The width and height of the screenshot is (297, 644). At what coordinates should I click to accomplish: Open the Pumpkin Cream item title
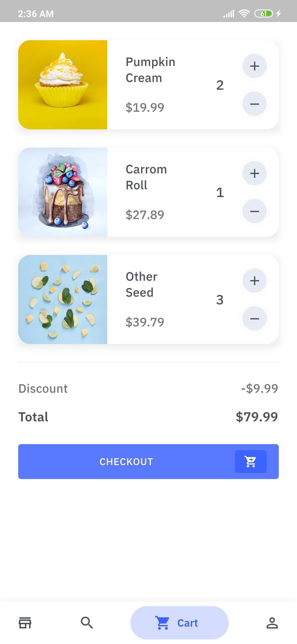[150, 70]
